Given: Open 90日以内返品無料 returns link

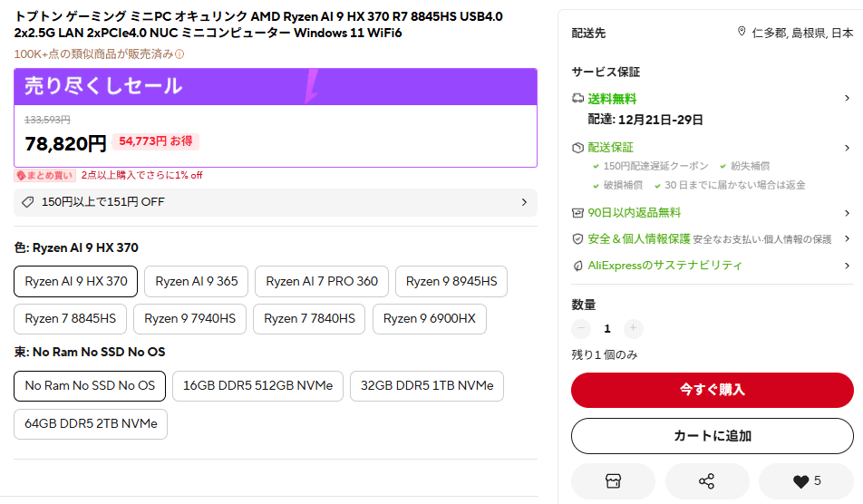Looking at the screenshot, I should 634,213.
